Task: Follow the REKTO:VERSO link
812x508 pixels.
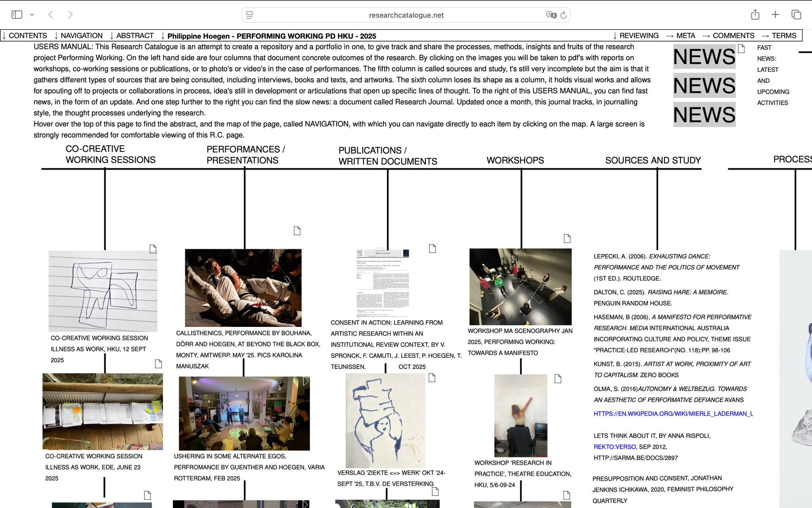Action: tap(615, 447)
